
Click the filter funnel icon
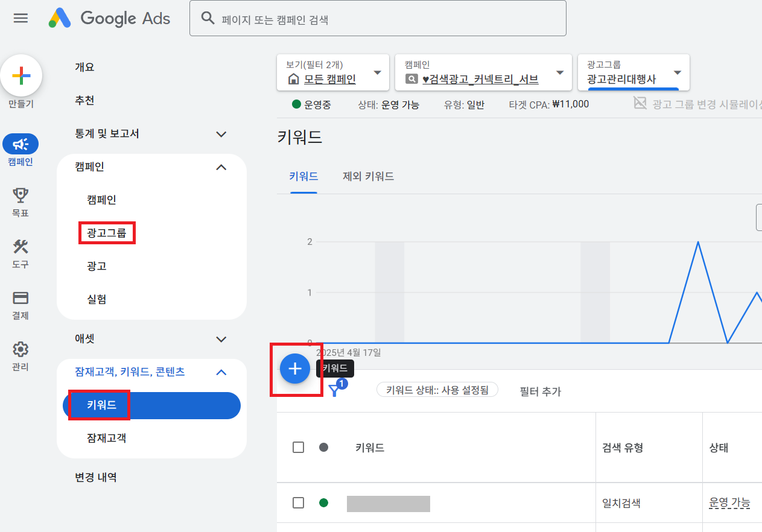click(x=334, y=391)
